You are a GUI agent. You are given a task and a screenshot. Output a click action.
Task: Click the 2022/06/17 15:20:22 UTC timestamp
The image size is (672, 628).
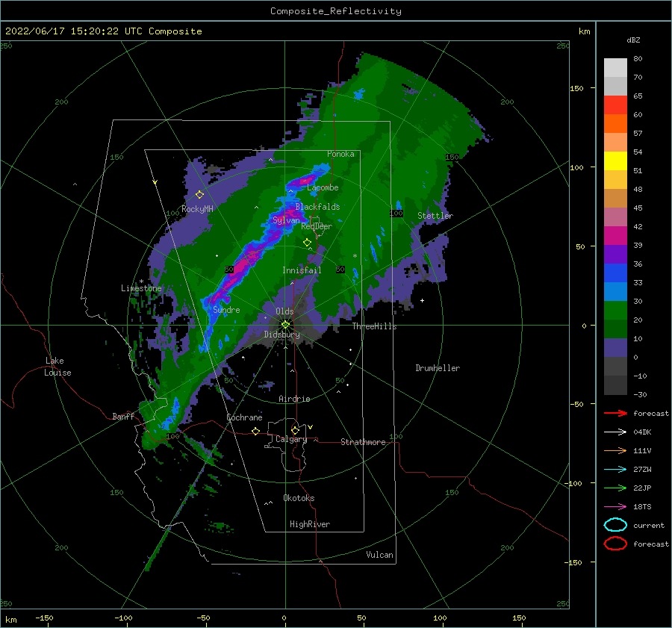tap(74, 31)
